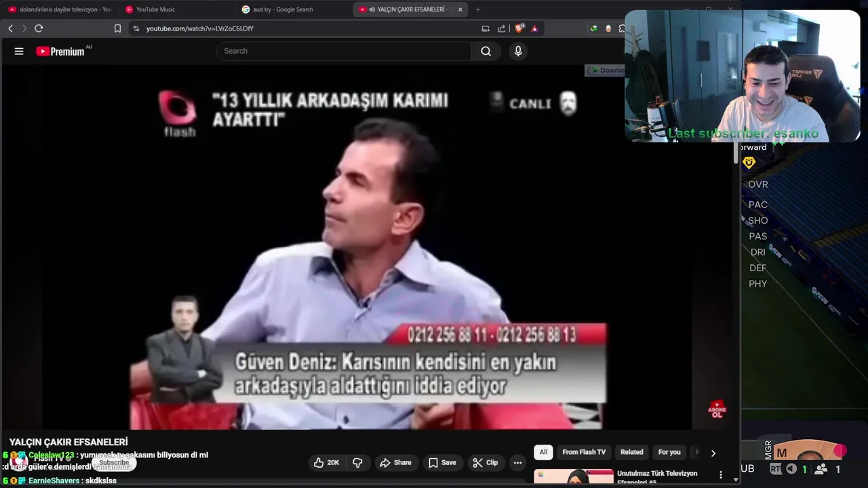
Task: Click the DEF stat label in game
Action: pos(758,268)
